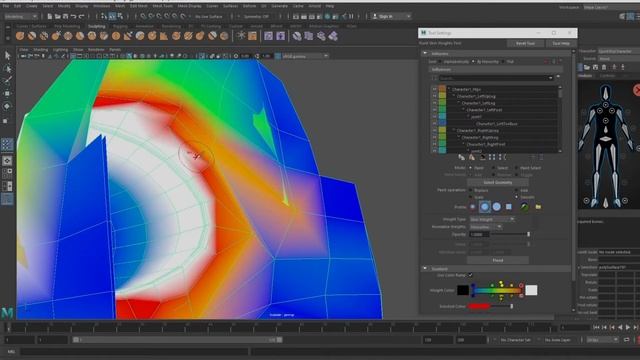This screenshot has height=360, width=640.
Task: Select the soft circular brush profile
Action: [473, 207]
